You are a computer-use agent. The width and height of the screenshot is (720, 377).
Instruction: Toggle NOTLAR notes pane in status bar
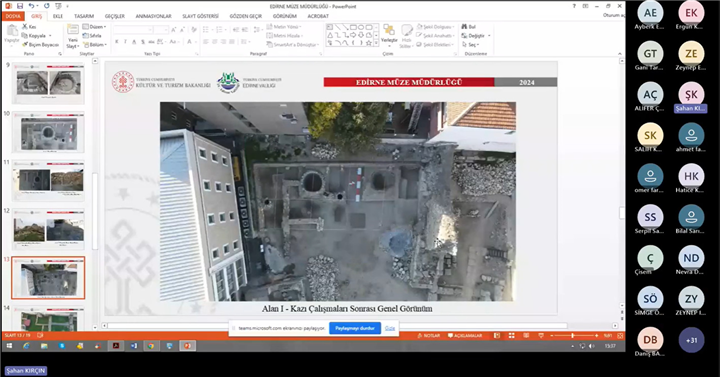pyautogui.click(x=429, y=336)
